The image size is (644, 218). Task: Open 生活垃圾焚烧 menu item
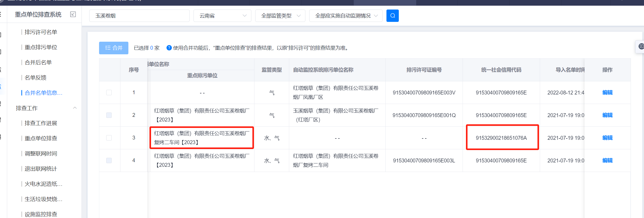(43, 199)
